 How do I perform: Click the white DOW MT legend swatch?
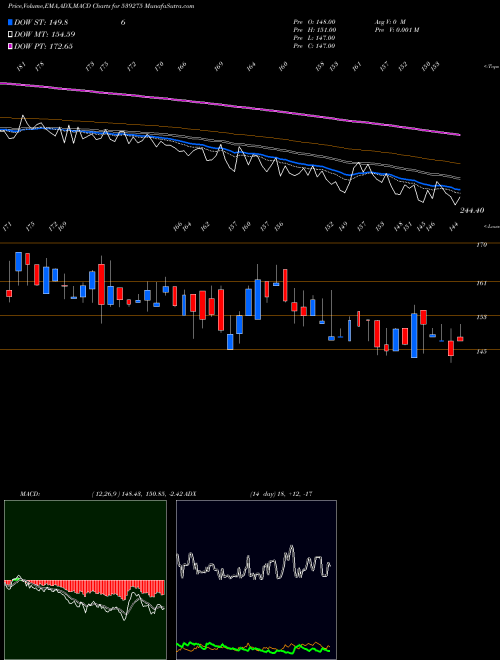(x=10, y=34)
